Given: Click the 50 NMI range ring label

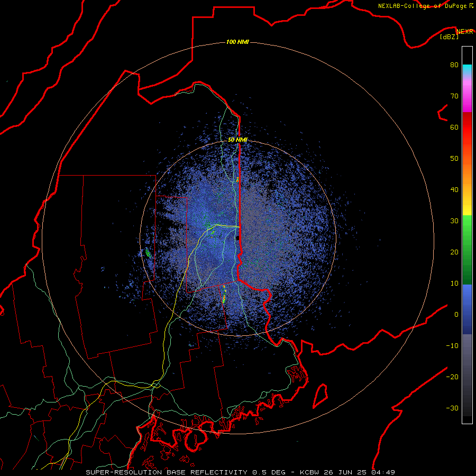Looking at the screenshot, I should [x=237, y=140].
